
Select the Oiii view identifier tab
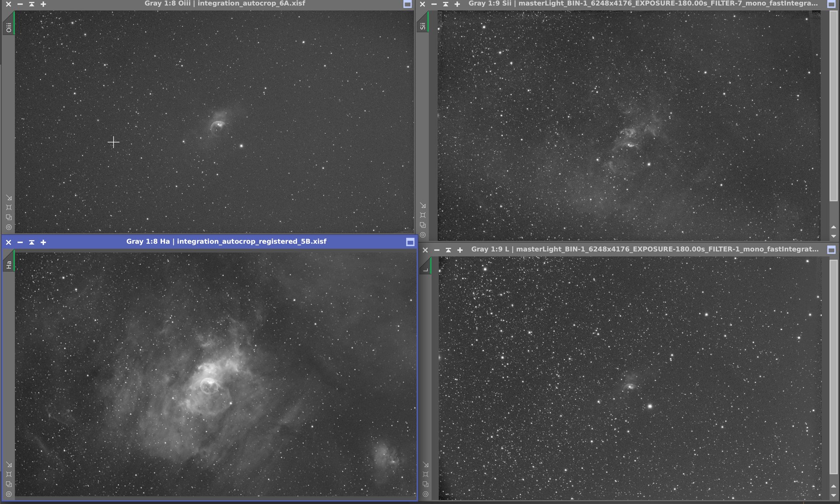click(x=9, y=23)
